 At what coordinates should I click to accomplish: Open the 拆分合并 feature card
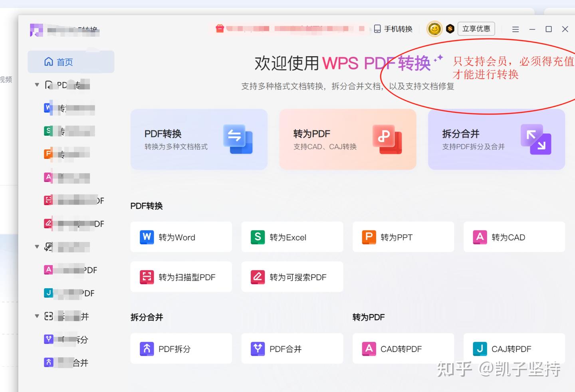[x=496, y=139]
